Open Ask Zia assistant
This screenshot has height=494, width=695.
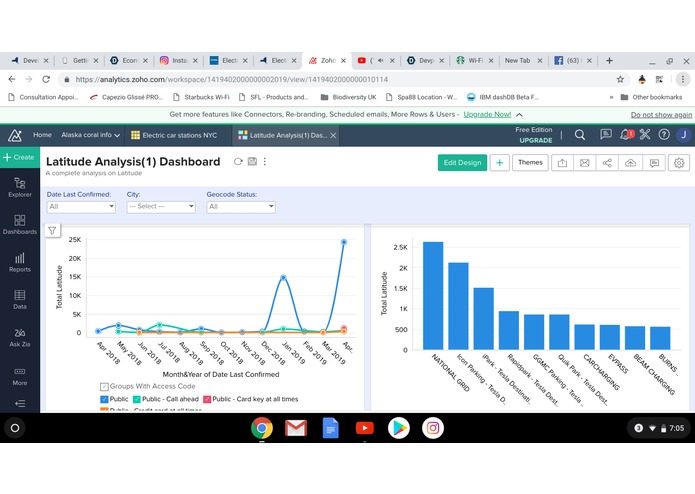click(x=20, y=337)
